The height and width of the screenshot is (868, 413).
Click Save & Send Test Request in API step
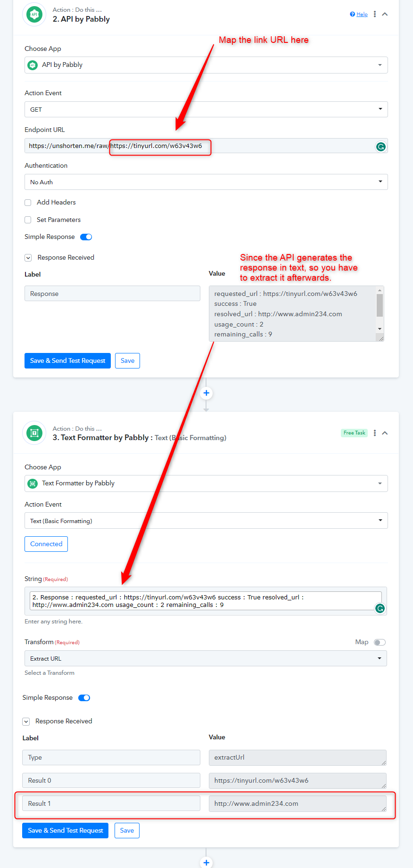pyautogui.click(x=67, y=360)
